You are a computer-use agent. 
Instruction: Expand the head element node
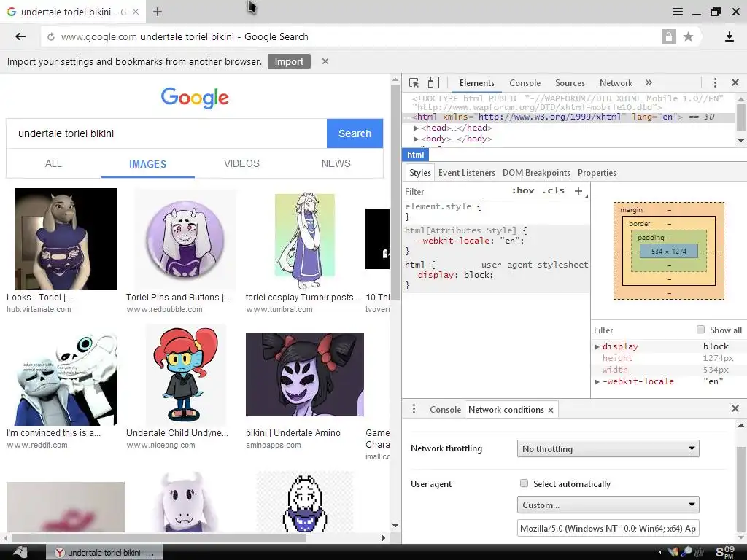tap(416, 128)
